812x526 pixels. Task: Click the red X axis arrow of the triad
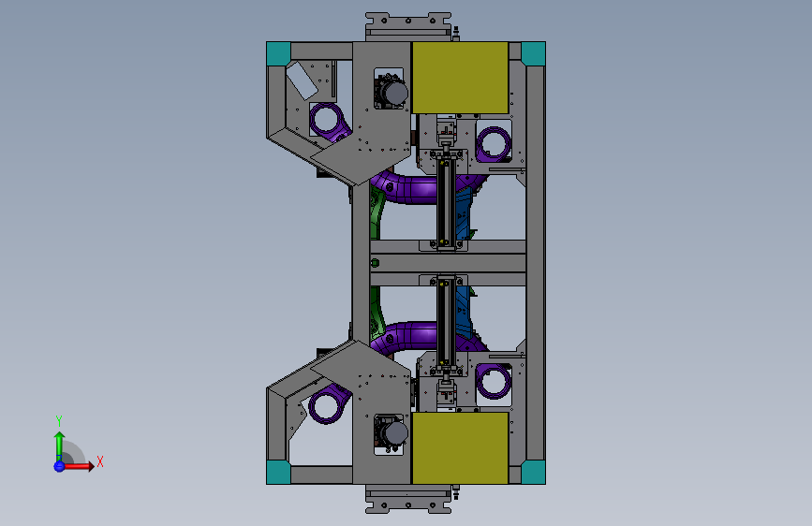(x=79, y=466)
